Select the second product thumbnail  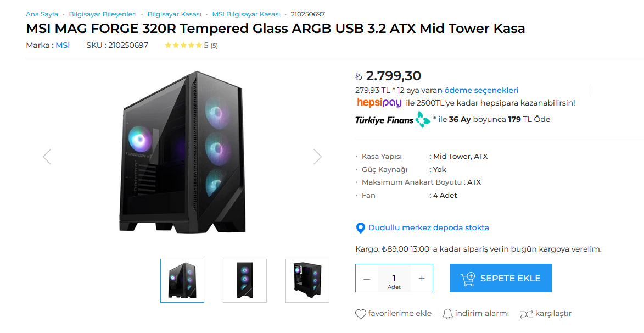pos(245,281)
